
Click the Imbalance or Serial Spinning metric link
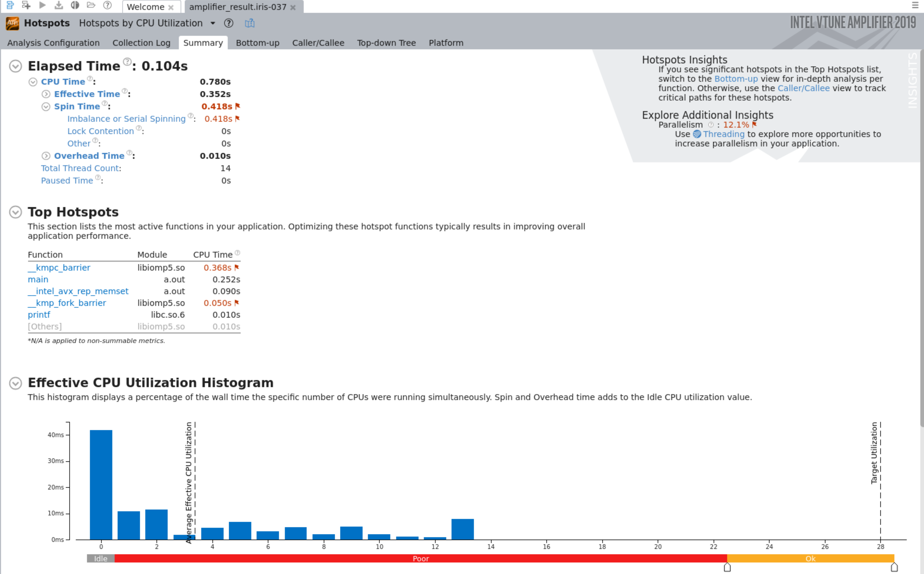pyautogui.click(x=127, y=119)
